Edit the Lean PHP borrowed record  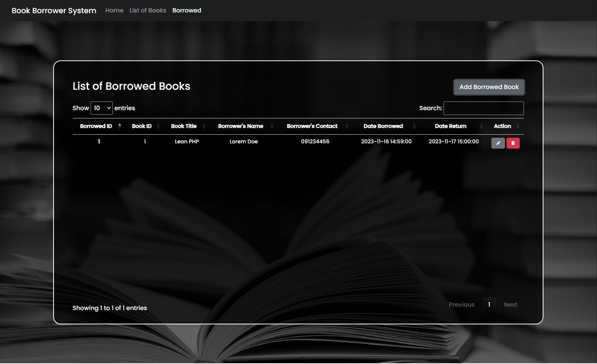click(x=498, y=143)
